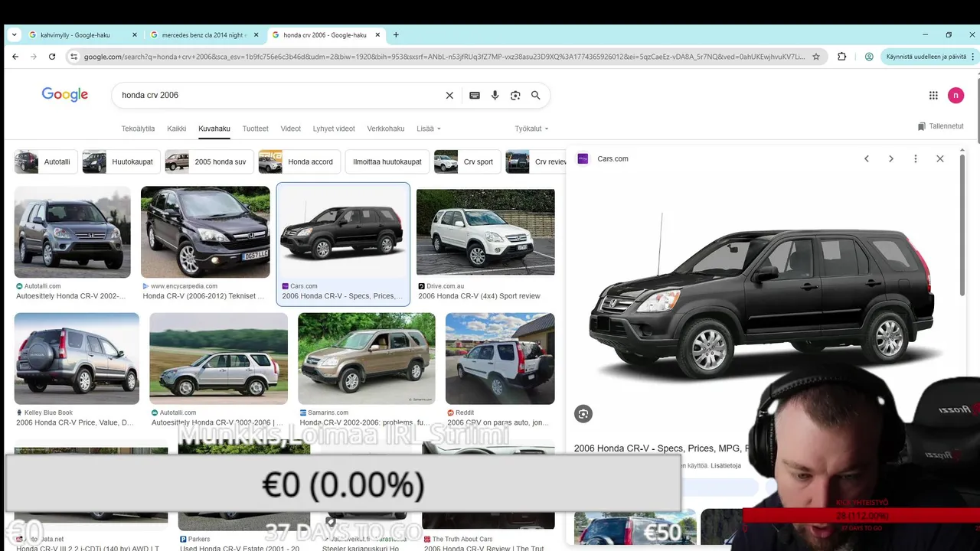Apply the Huutokaupat filter chip
The width and height of the screenshot is (980, 551).
coord(121,162)
